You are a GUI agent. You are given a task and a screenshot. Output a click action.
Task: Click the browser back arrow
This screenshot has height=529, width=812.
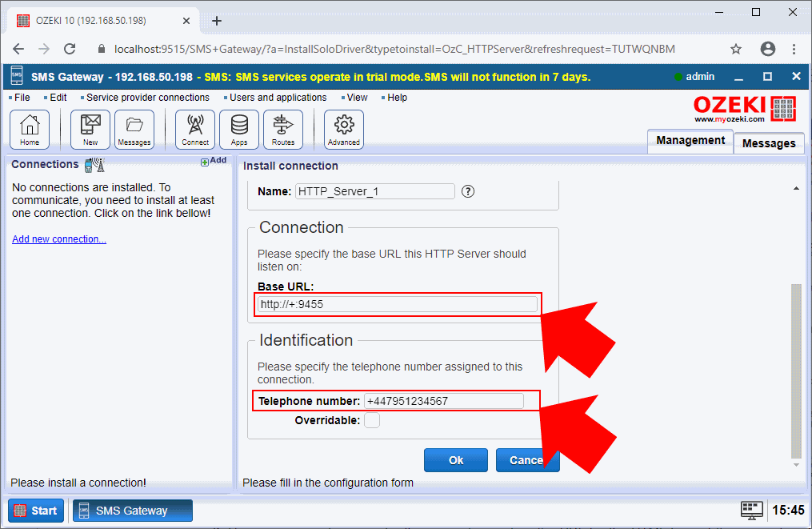click(x=18, y=49)
